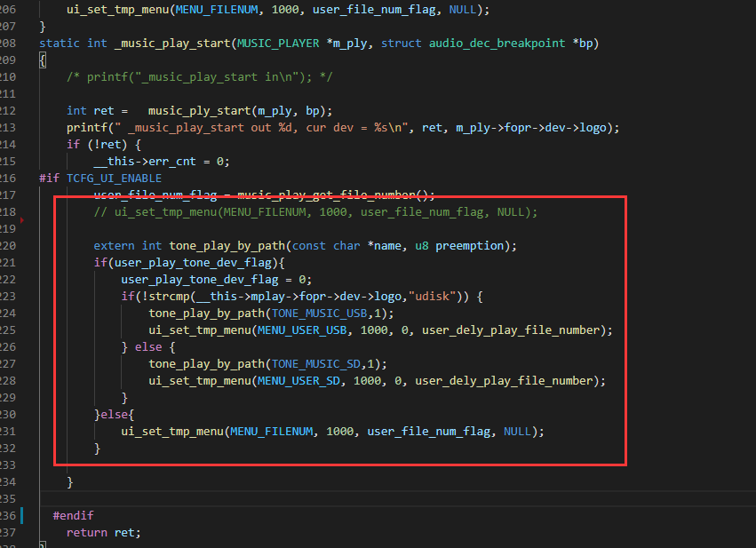Image resolution: width=756 pixels, height=548 pixels.
Task: Click the MENU_USER_SD constant
Action: [298, 381]
